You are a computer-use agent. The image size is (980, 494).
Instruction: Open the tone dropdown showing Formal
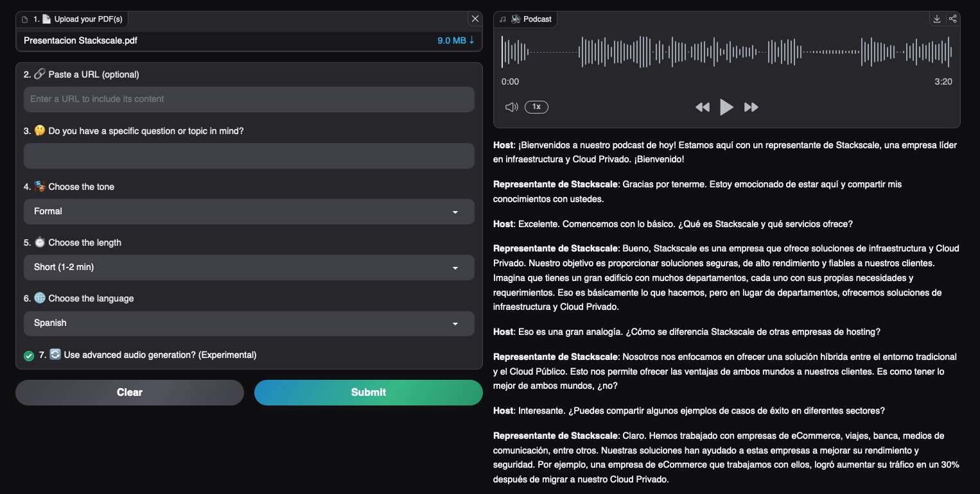click(x=249, y=212)
